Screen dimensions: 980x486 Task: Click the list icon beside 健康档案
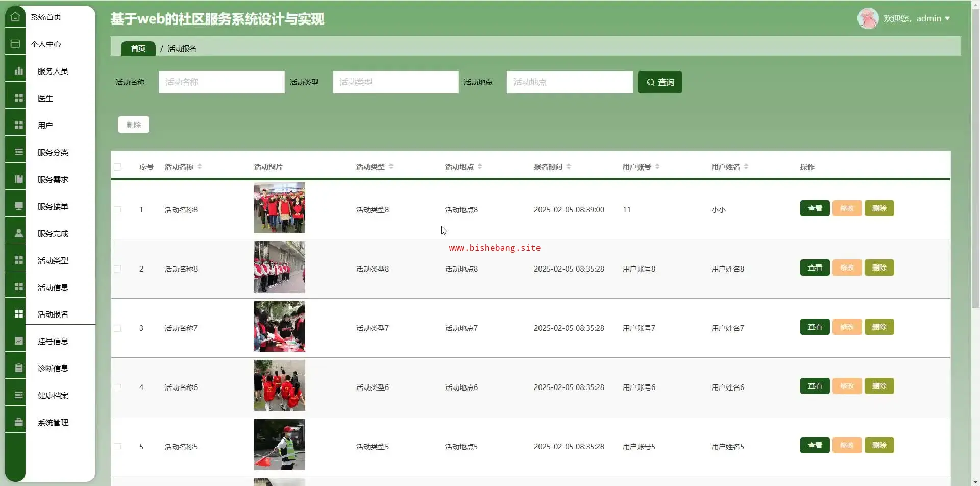pos(19,395)
